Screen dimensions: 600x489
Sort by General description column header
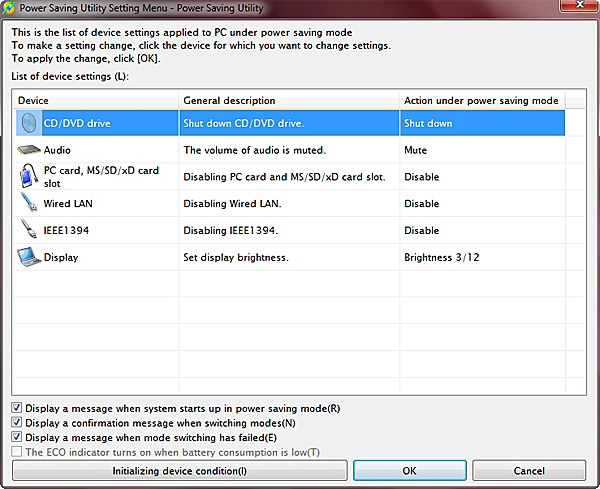coord(289,100)
